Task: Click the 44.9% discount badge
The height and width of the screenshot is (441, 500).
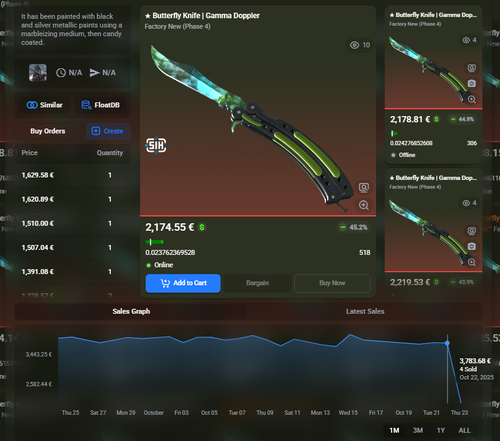Action: [x=463, y=119]
